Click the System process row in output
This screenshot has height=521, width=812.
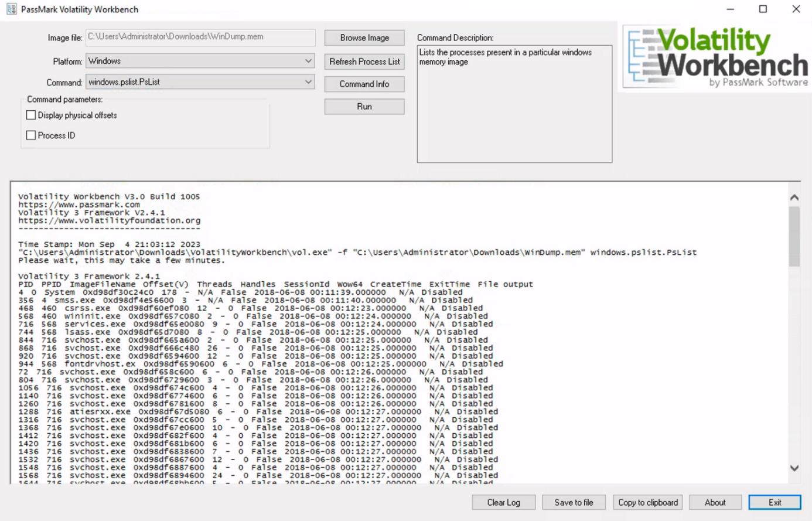pos(240,292)
